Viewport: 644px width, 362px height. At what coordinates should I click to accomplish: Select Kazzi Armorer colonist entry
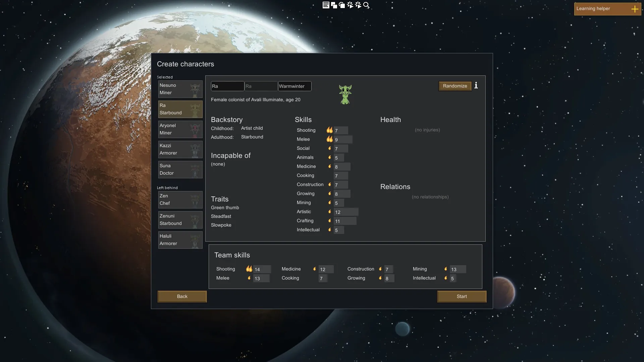click(x=180, y=149)
